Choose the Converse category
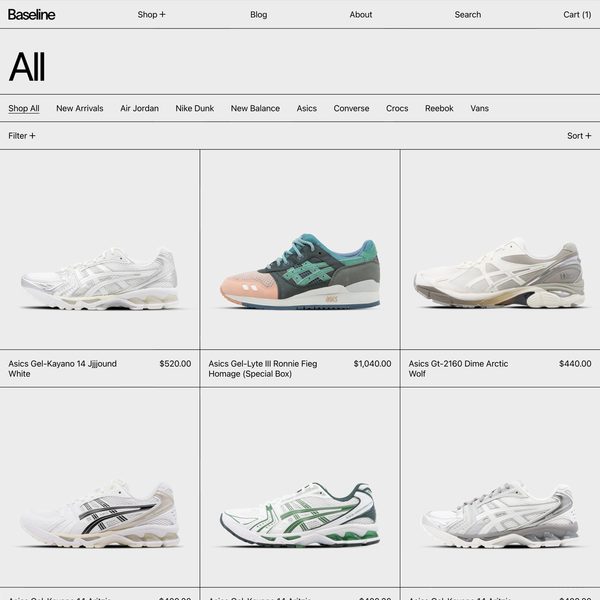 pyautogui.click(x=351, y=108)
